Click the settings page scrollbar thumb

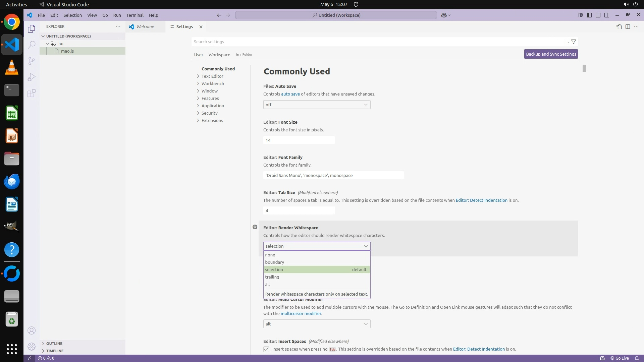click(584, 68)
